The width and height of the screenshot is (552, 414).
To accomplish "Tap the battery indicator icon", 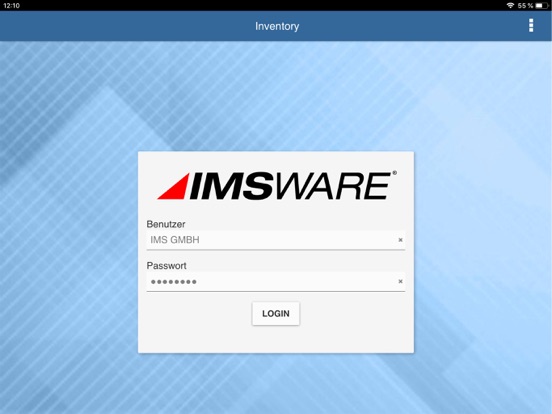I will pyautogui.click(x=541, y=5).
